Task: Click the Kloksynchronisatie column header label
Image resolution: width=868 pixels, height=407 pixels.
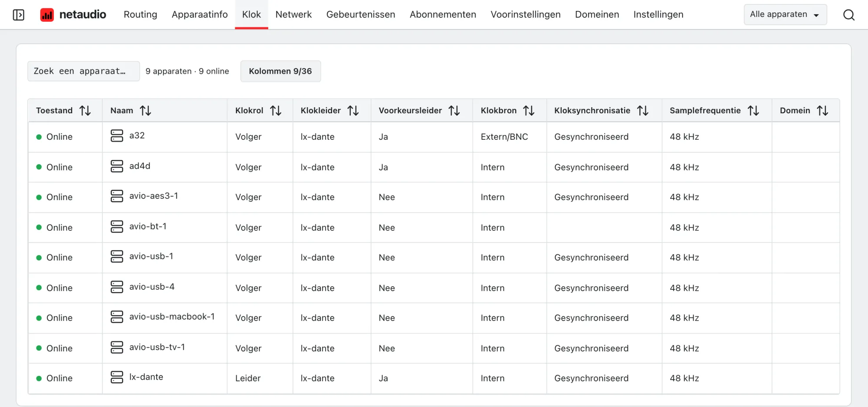Action: [592, 111]
